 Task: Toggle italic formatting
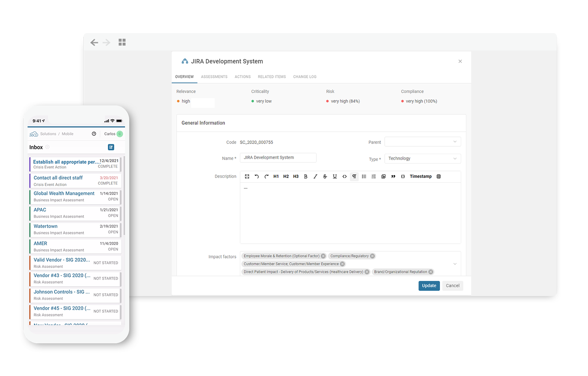pyautogui.click(x=315, y=177)
